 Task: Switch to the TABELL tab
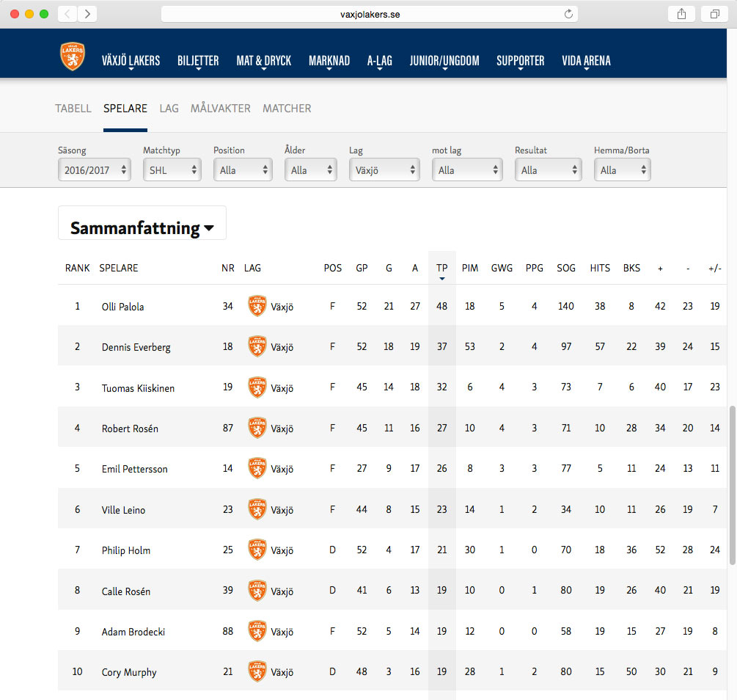73,109
